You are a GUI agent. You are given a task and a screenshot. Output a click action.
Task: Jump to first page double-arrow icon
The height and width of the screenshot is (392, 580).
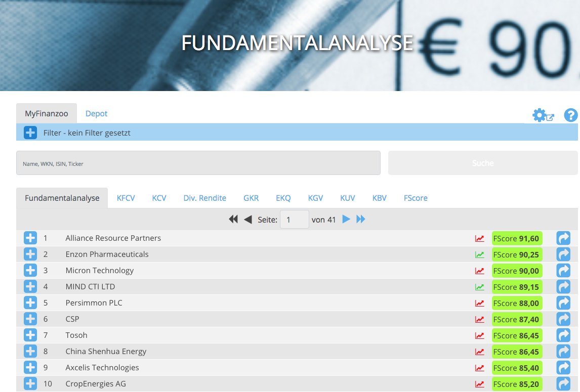pyautogui.click(x=233, y=220)
